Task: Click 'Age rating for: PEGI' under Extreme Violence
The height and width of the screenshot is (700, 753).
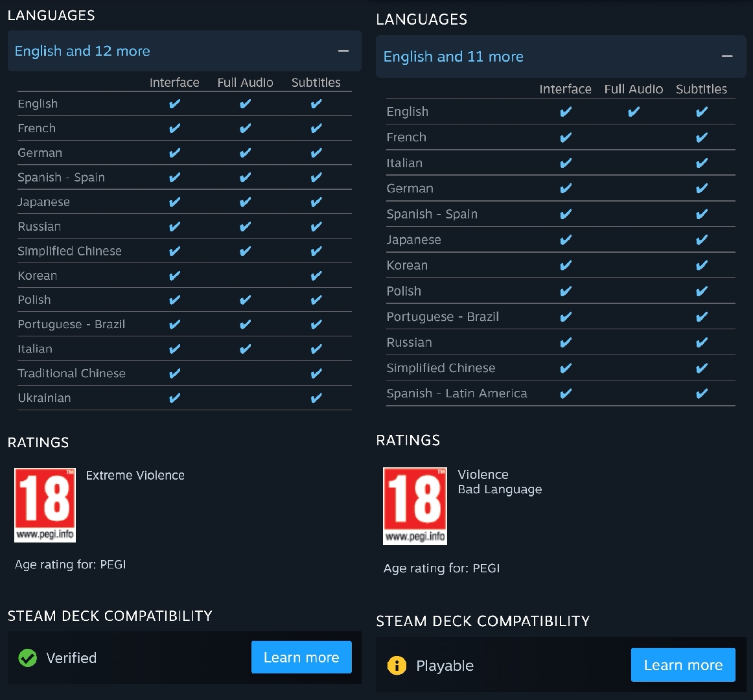Action: [70, 565]
